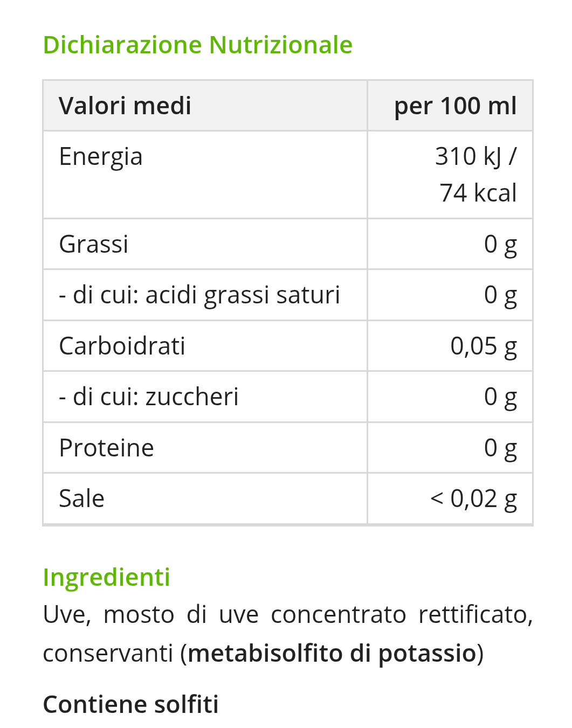The width and height of the screenshot is (572, 728).
Task: Select the Grassi 0 g value
Action: click(500, 244)
